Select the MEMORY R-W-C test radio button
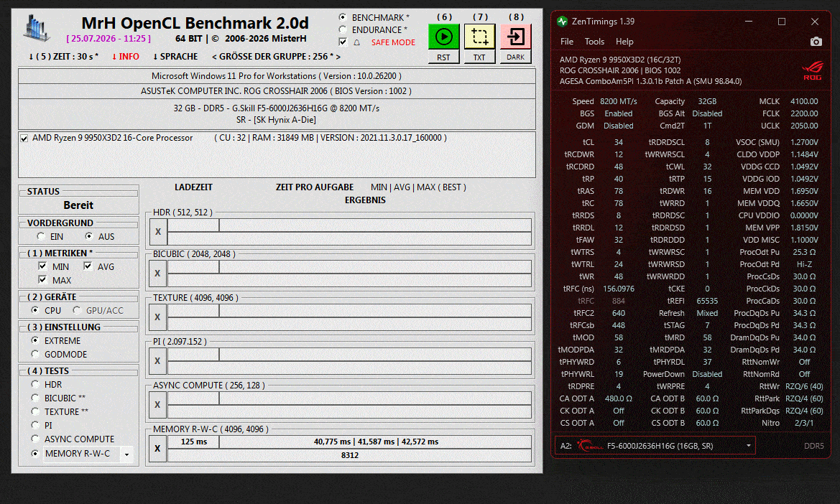The width and height of the screenshot is (840, 504). pos(34,453)
